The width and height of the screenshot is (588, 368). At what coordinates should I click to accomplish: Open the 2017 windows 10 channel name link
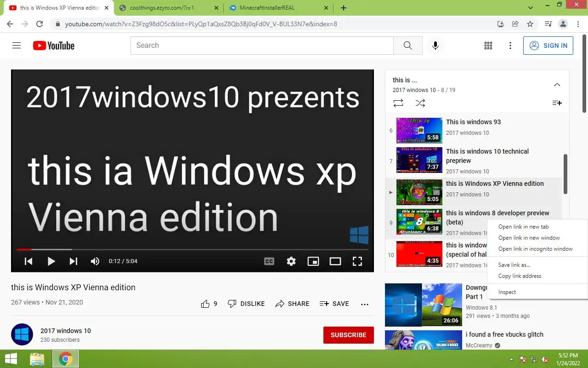pos(66,331)
